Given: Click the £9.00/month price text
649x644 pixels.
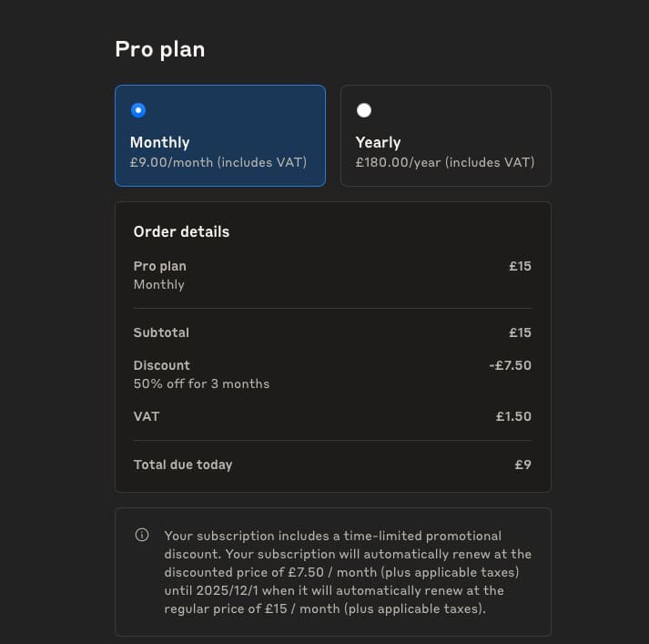Looking at the screenshot, I should coord(218,163).
